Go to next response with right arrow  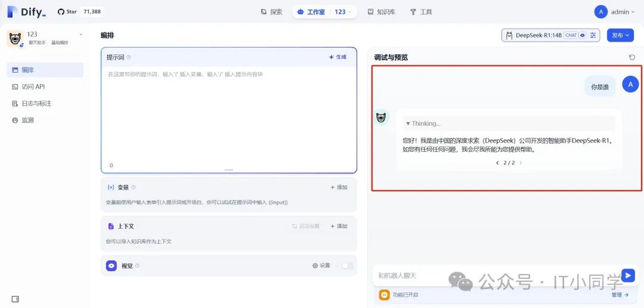521,163
